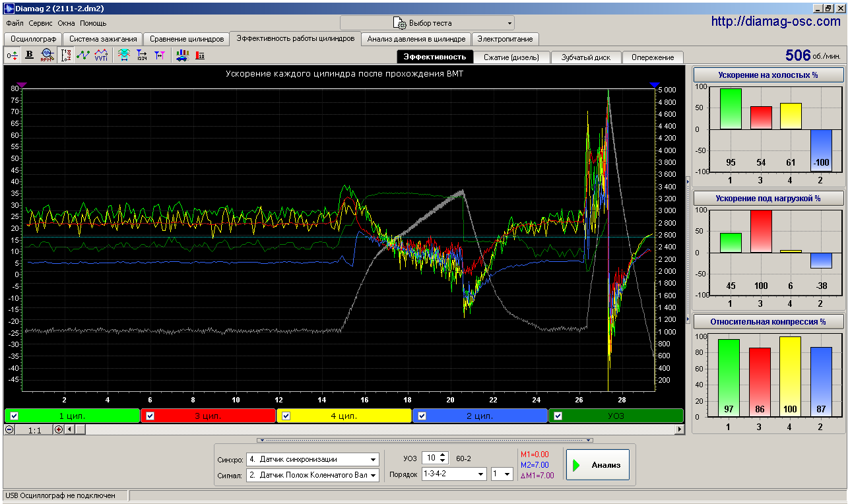Open the Выбор теста dropdown

pyautogui.click(x=428, y=22)
